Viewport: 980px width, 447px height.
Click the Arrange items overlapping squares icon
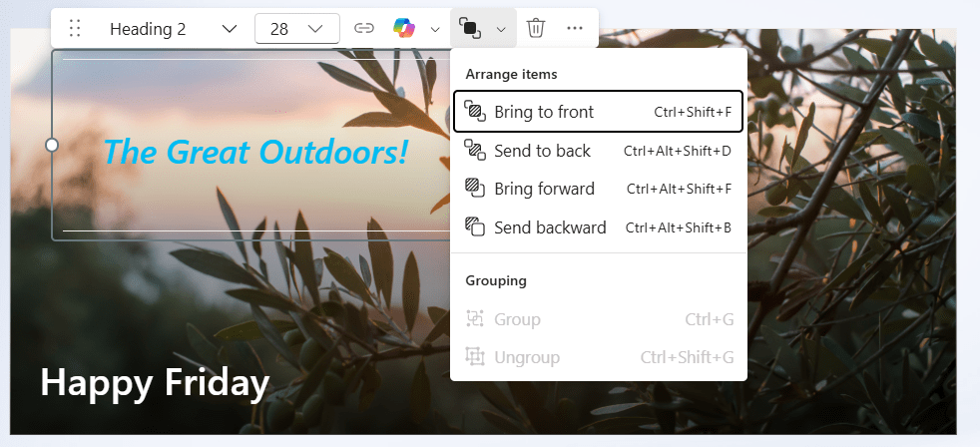[x=471, y=29]
